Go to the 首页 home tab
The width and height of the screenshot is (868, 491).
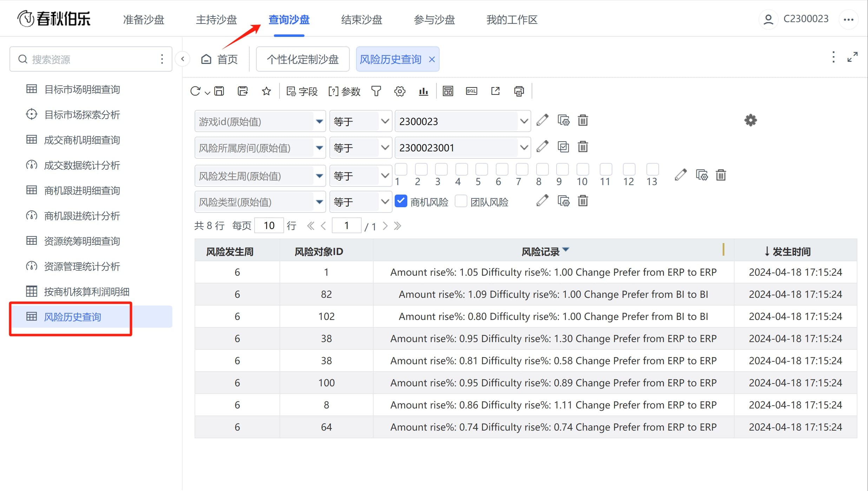point(220,59)
